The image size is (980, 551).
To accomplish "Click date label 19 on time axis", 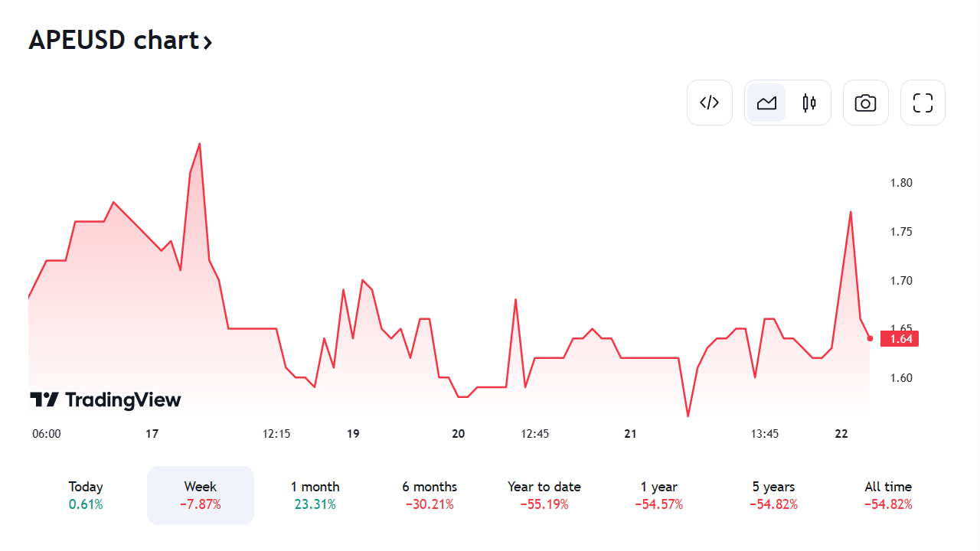I will pos(353,434).
